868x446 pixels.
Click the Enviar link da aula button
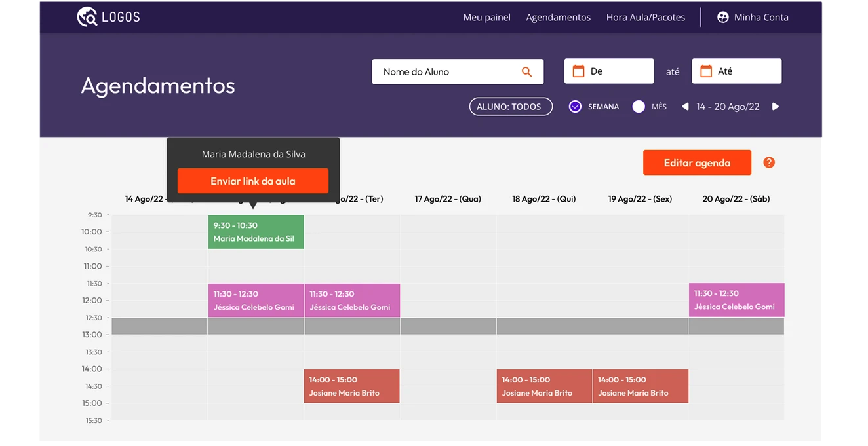click(253, 181)
